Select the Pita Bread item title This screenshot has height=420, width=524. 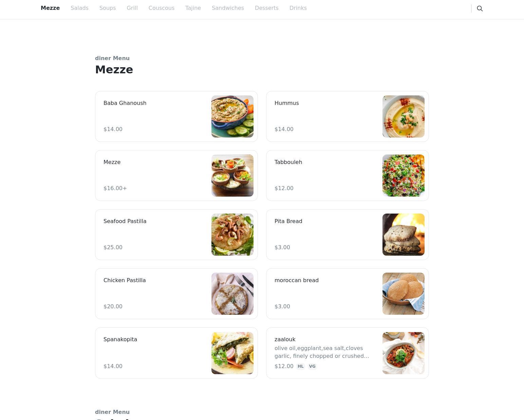point(288,221)
